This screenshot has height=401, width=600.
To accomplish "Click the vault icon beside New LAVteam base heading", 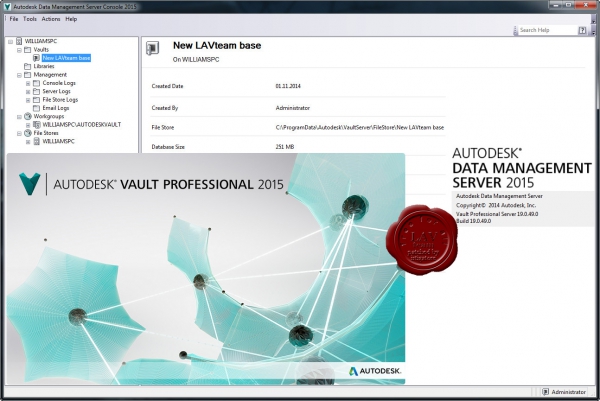I will [152, 48].
